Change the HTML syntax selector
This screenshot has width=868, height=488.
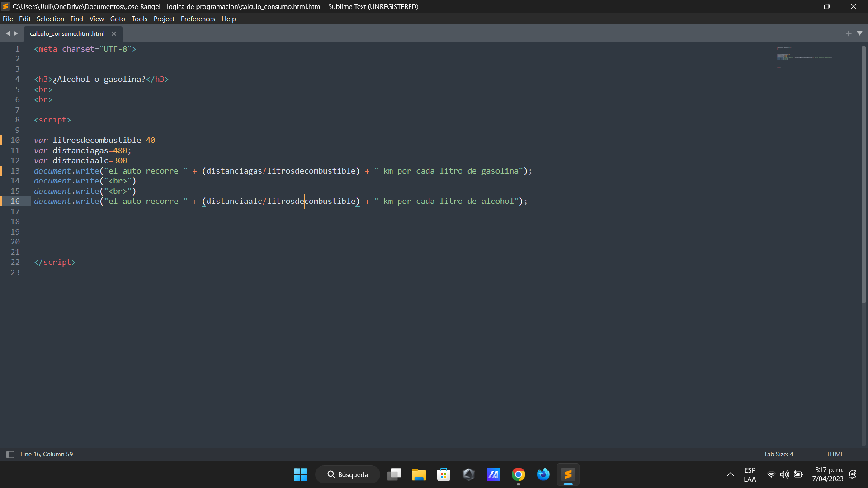point(835,455)
